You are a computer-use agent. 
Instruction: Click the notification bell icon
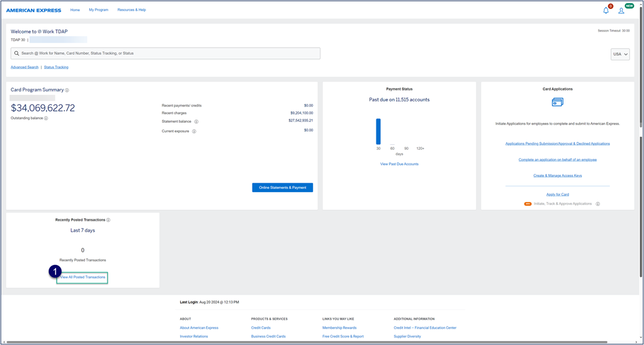(x=606, y=11)
